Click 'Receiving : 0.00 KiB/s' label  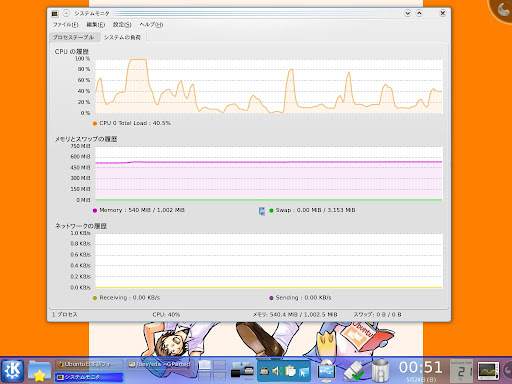130,297
